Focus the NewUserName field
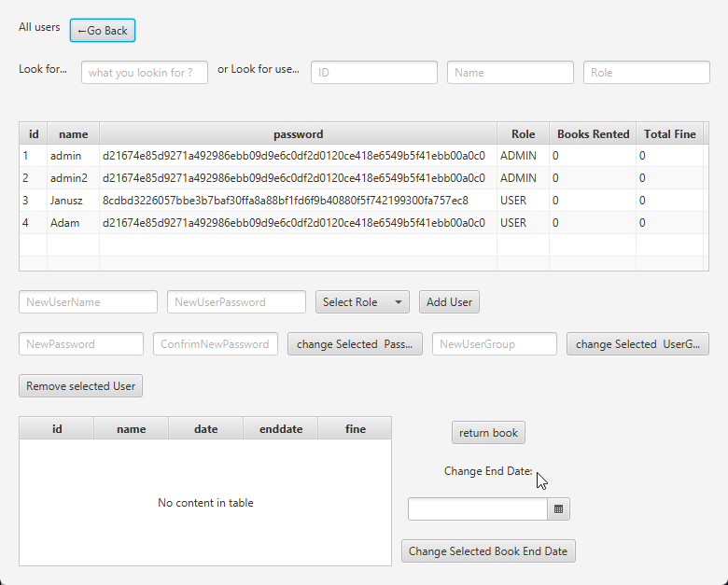The image size is (728, 585). point(89,302)
